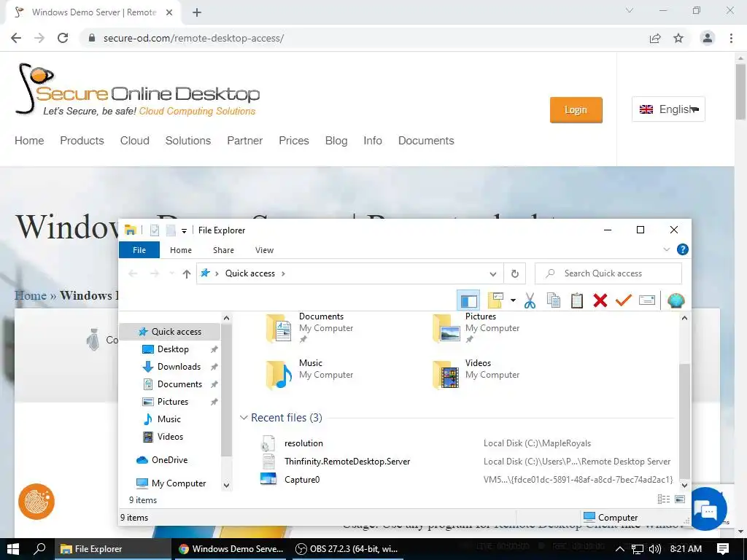The width and height of the screenshot is (747, 560).
Task: Select Downloads in navigation pane
Action: [179, 367]
